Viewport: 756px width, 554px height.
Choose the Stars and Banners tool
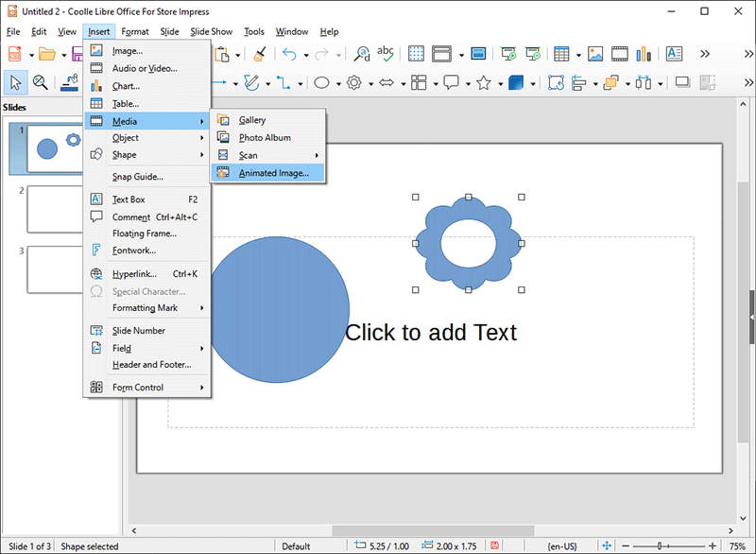coord(483,83)
